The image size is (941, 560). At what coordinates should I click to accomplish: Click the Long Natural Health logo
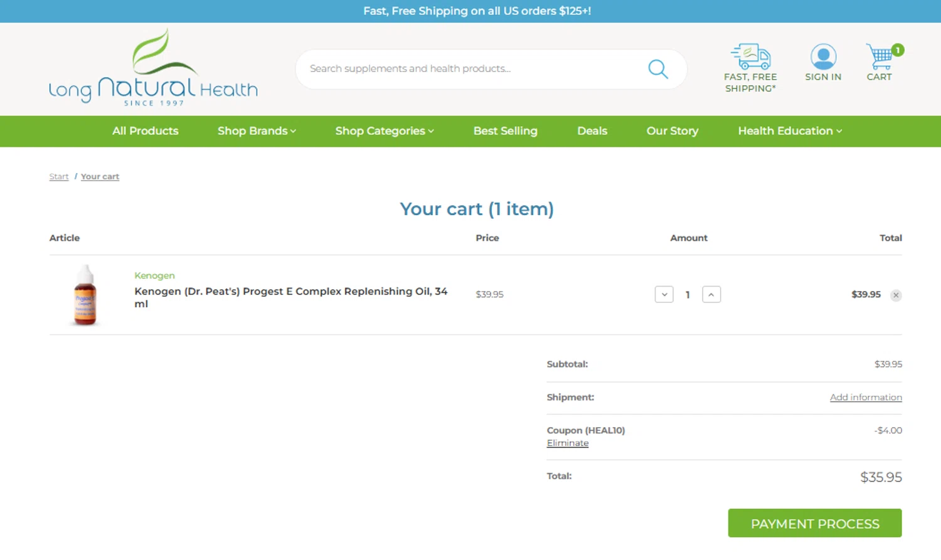153,68
